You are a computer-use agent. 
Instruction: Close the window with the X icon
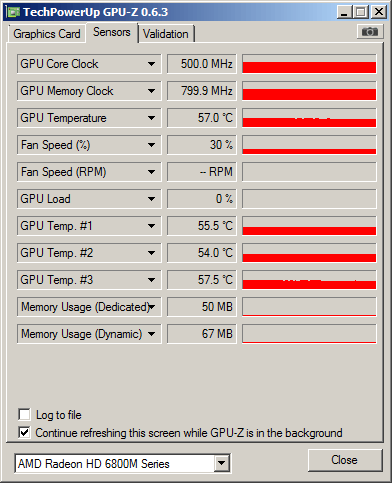point(379,12)
